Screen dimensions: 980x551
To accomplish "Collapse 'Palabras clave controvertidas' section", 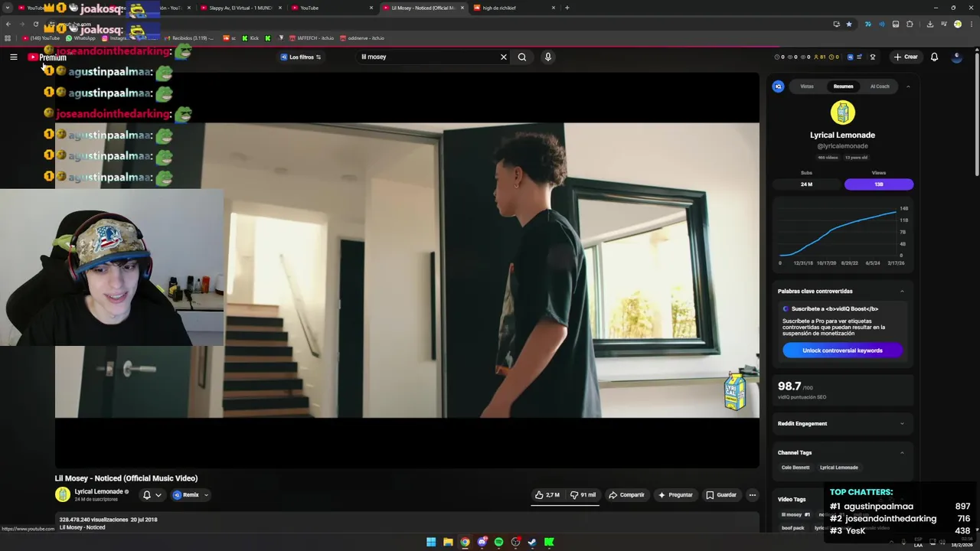I will click(x=902, y=291).
